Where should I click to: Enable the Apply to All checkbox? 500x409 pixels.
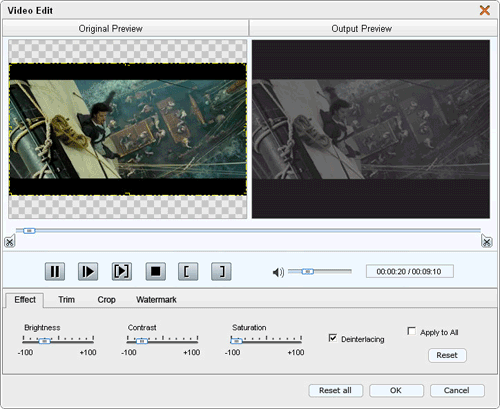(412, 331)
